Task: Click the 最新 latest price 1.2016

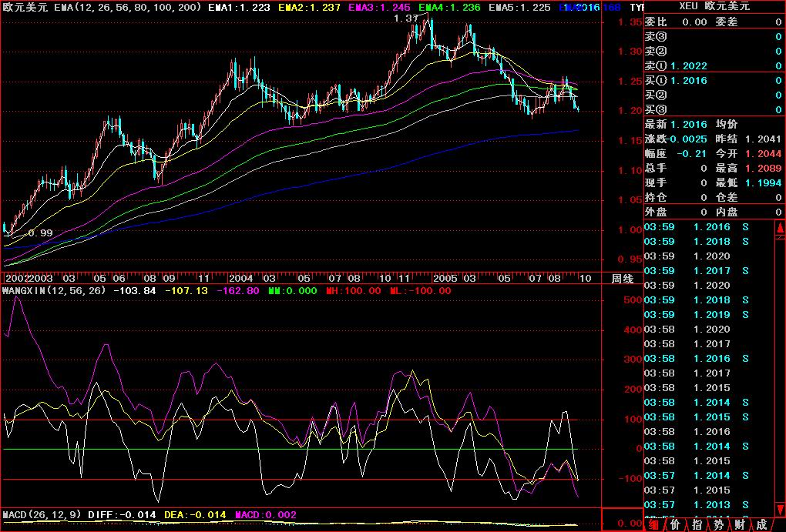Action: click(x=689, y=124)
